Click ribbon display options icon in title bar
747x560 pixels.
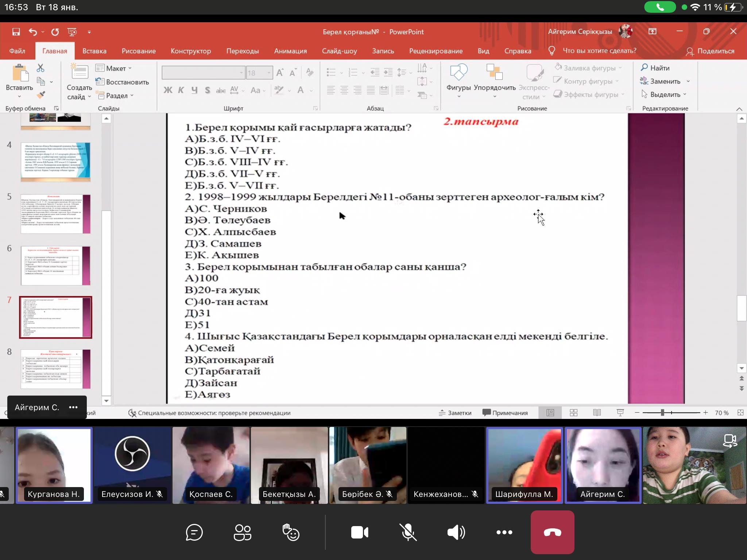pos(653,32)
